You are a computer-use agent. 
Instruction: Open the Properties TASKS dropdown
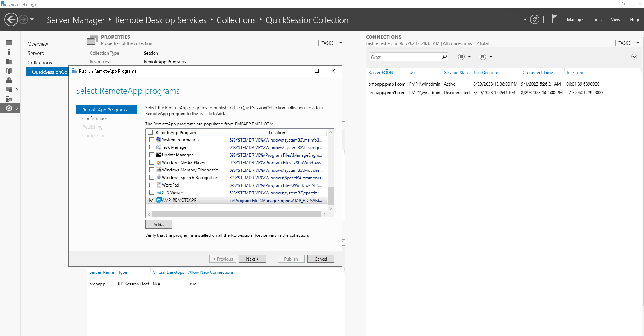331,43
